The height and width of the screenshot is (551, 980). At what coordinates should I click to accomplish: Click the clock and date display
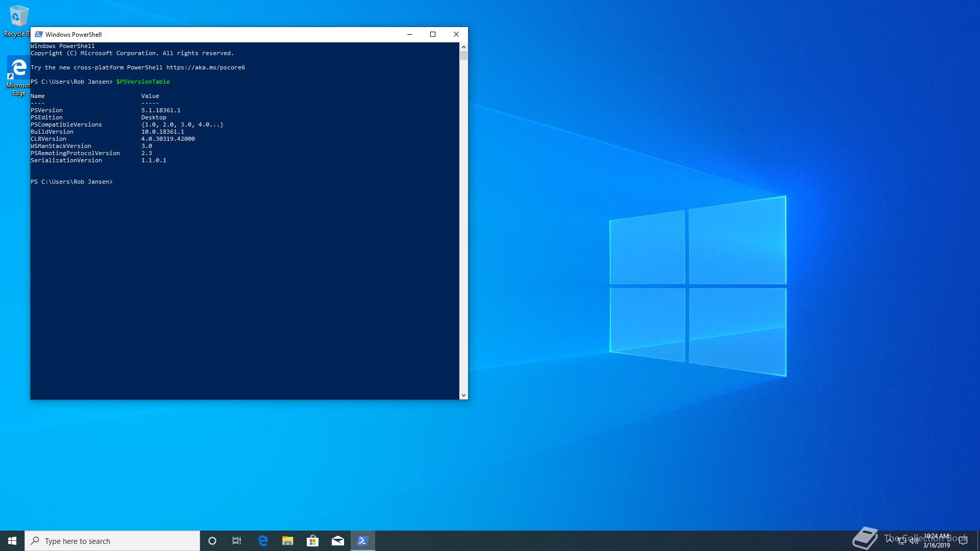click(x=937, y=541)
